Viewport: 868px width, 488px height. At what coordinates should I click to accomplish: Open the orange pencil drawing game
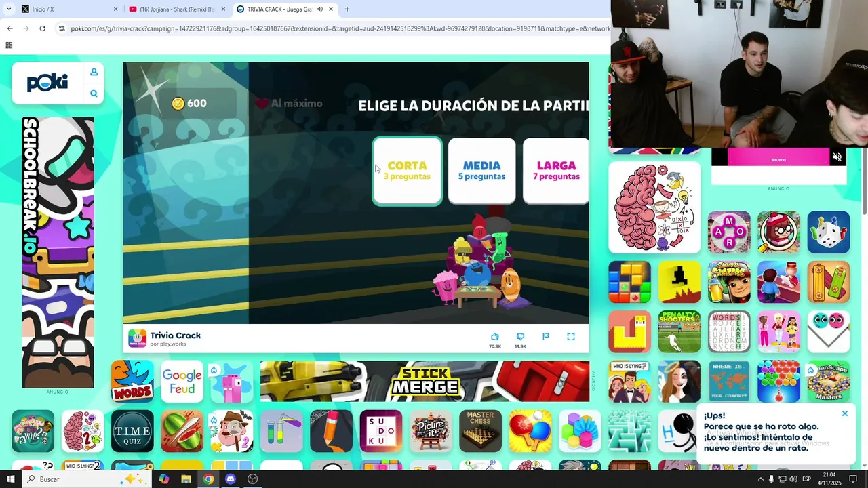pos(332,431)
